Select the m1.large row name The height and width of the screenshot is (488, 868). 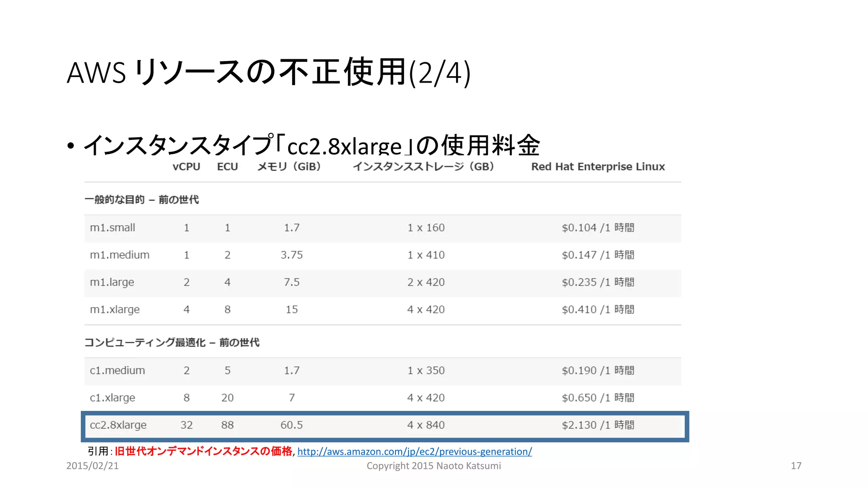click(112, 282)
